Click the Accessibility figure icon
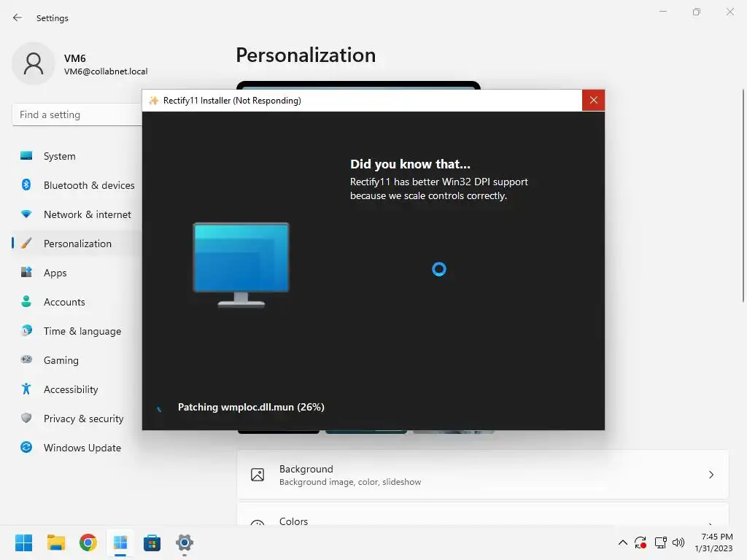Screen dimensions: 747x560 [x=26, y=389]
